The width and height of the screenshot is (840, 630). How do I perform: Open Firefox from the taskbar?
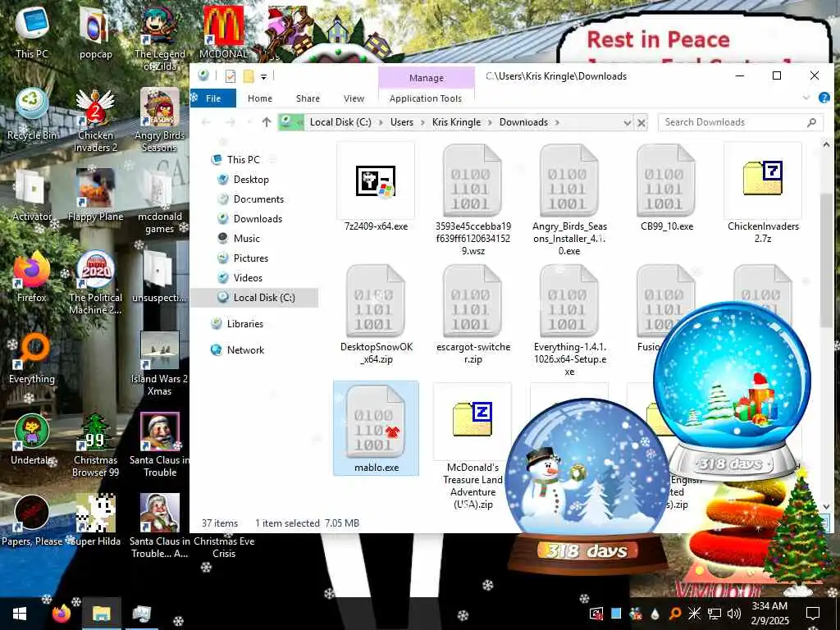[61, 614]
